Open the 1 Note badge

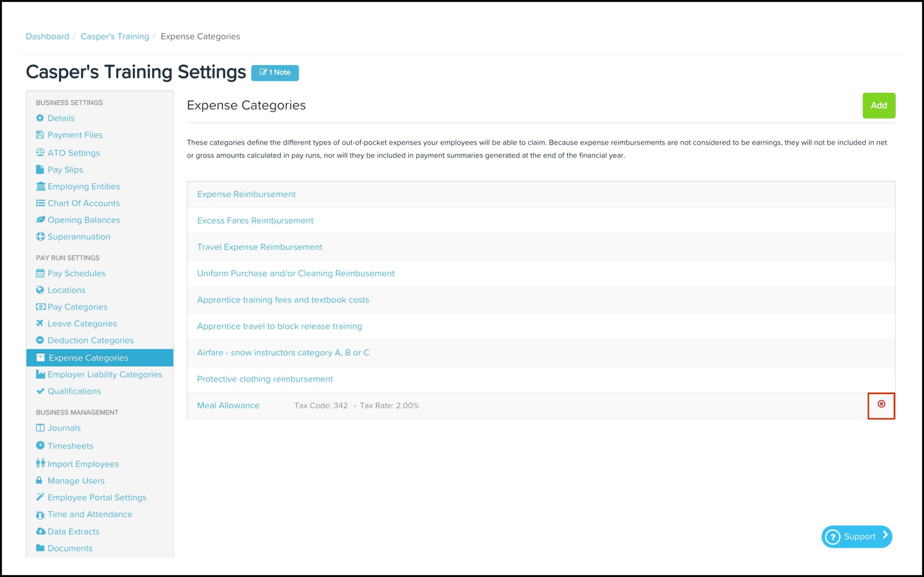[x=275, y=72]
